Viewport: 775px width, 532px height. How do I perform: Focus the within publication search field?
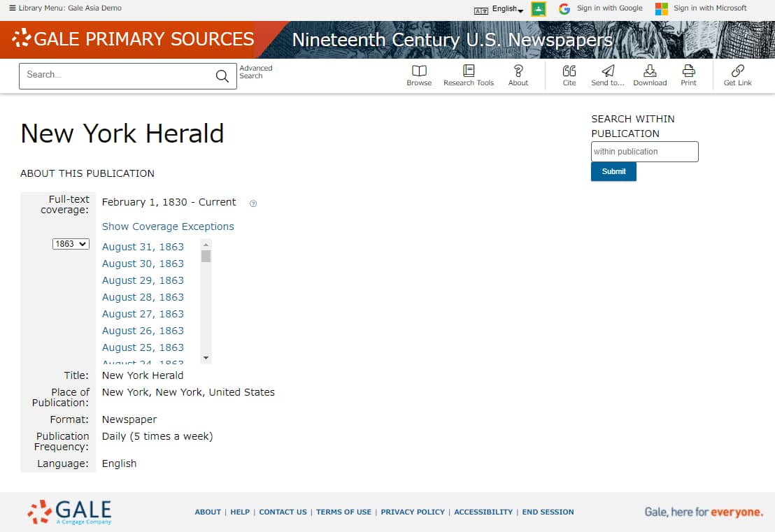click(x=644, y=152)
